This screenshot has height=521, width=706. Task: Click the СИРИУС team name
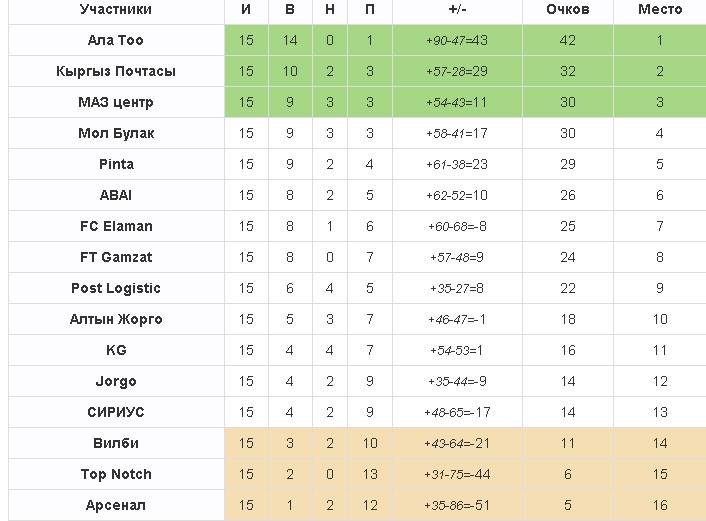coord(116,412)
